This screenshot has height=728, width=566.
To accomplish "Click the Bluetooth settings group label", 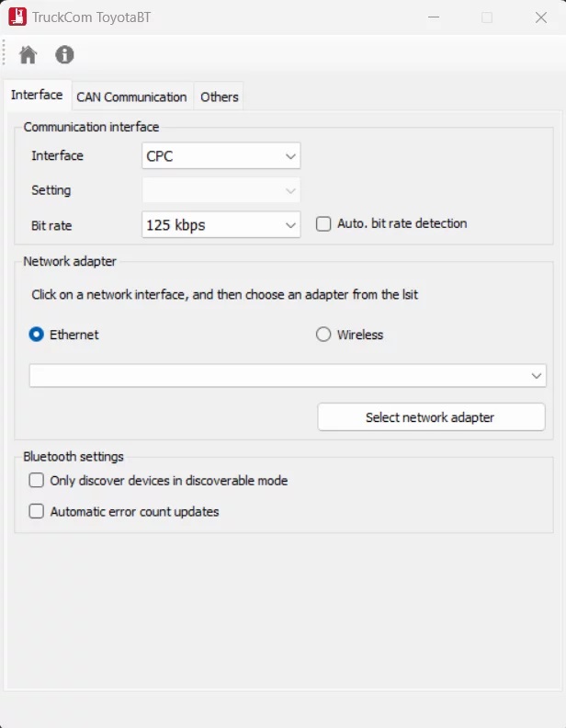I will (x=74, y=457).
